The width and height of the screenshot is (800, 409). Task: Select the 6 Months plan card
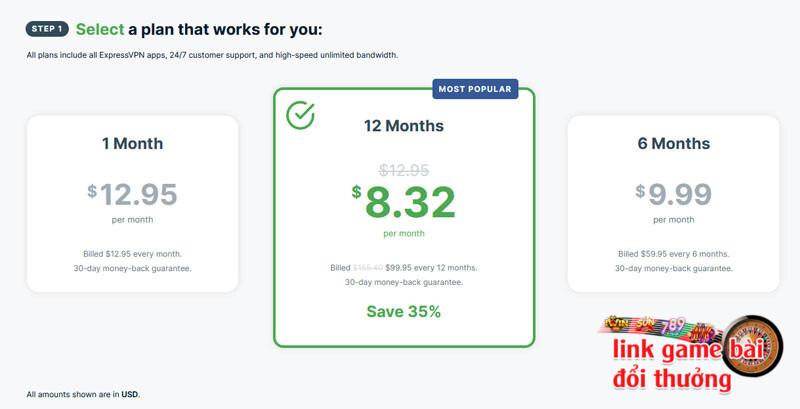pyautogui.click(x=673, y=203)
